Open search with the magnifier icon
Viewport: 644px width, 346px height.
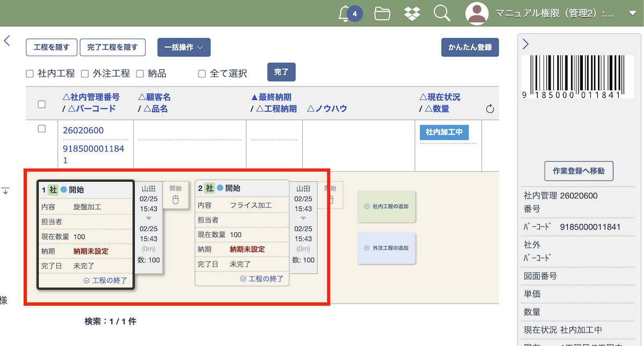click(x=442, y=13)
